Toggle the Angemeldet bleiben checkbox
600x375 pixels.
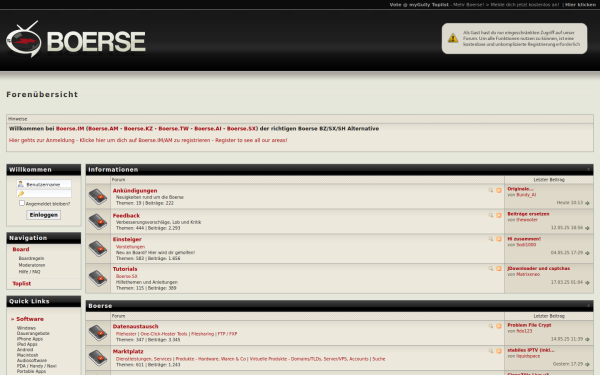[22, 203]
